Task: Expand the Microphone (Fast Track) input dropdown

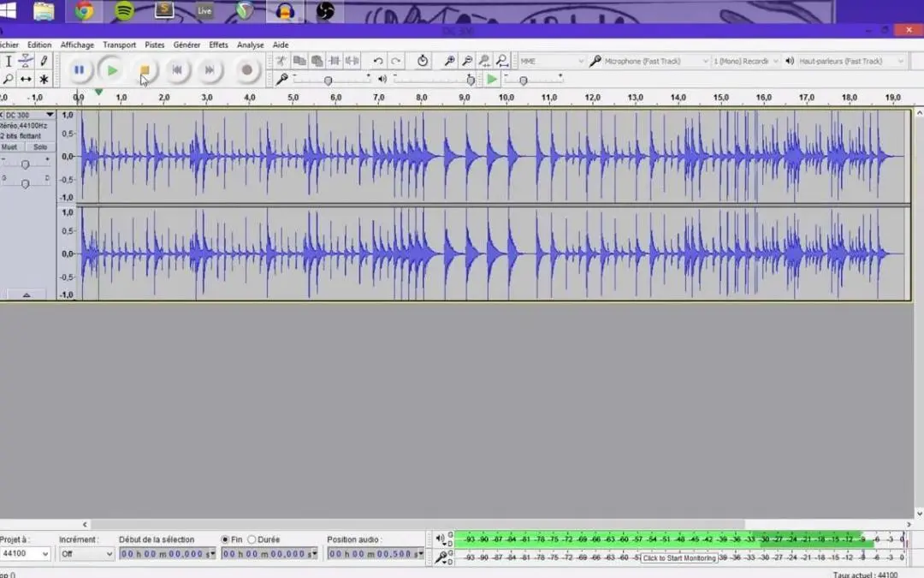Action: coord(655,61)
